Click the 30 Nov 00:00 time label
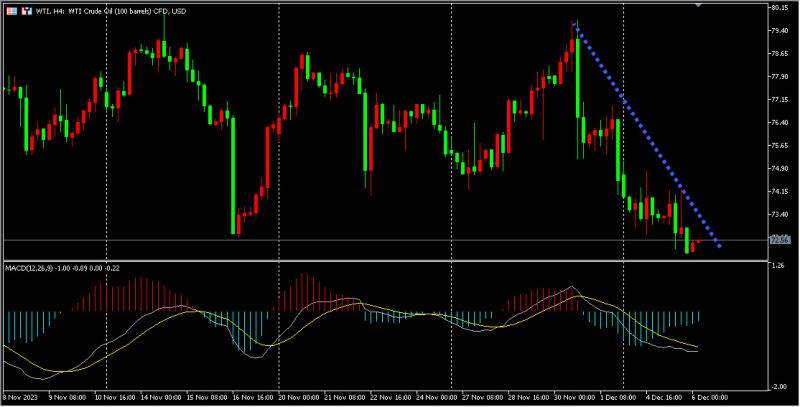 [x=575, y=397]
